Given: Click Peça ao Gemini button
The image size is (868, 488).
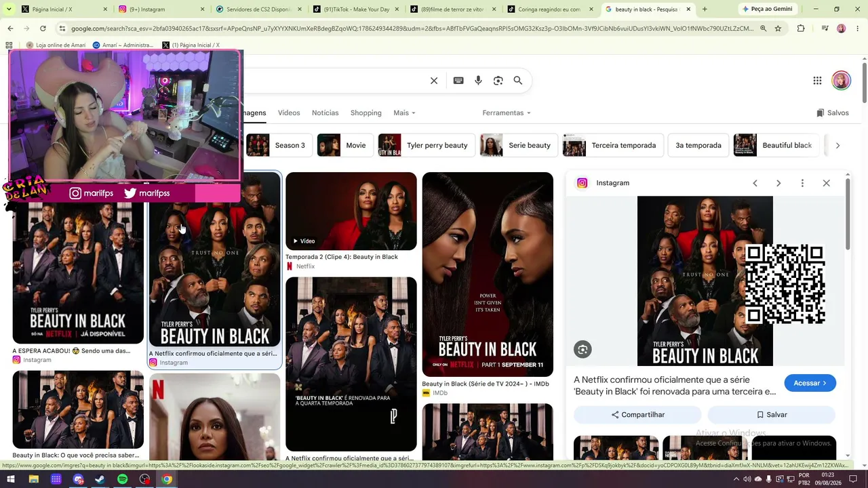Looking at the screenshot, I should point(767,9).
